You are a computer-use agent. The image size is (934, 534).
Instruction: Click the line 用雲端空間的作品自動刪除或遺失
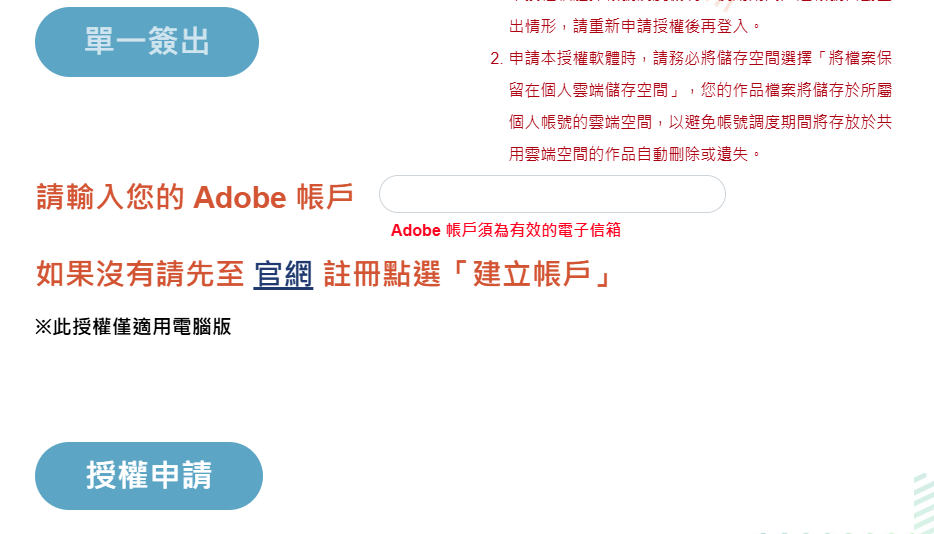coord(635,154)
